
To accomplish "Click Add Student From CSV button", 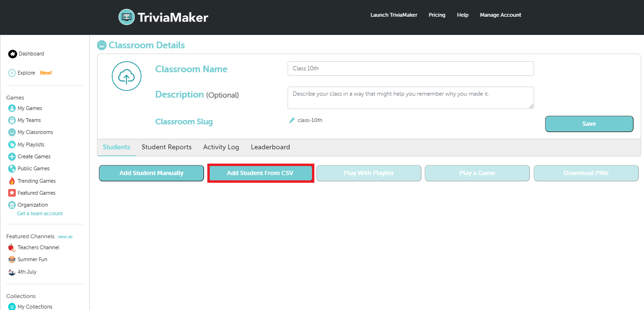I will [260, 173].
